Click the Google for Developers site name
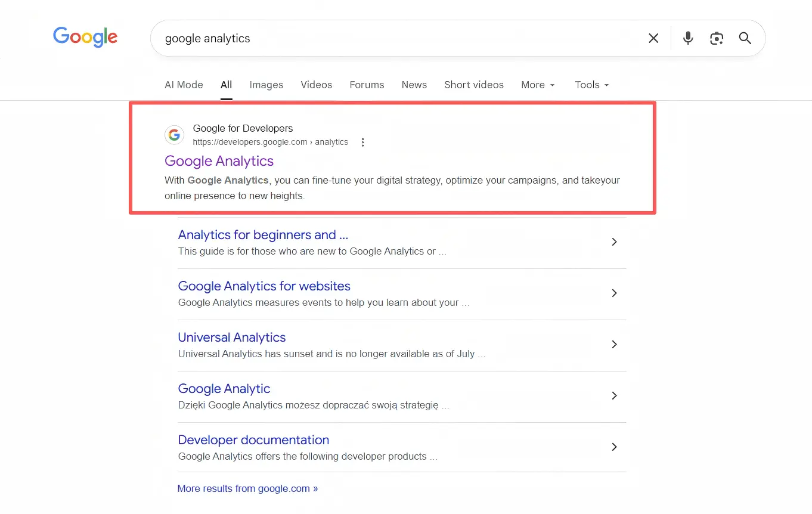The height and width of the screenshot is (514, 812). (243, 128)
